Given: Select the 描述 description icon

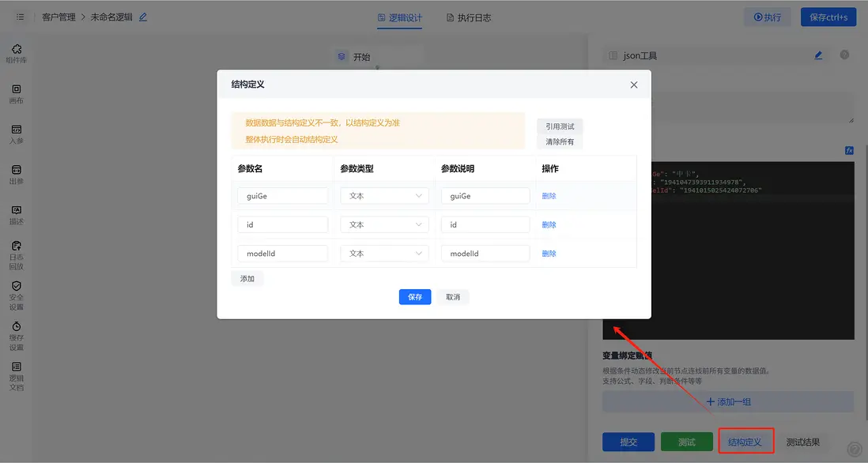Looking at the screenshot, I should [16, 214].
